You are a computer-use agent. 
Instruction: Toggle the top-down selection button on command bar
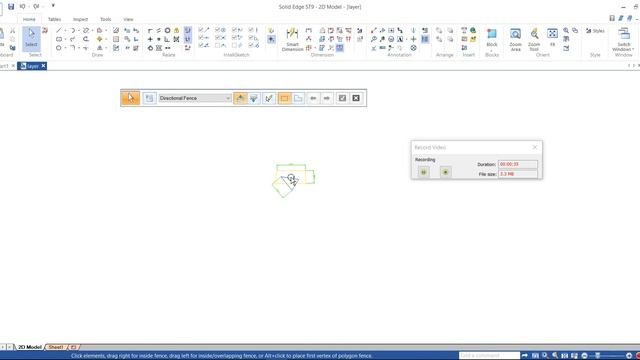tap(254, 98)
